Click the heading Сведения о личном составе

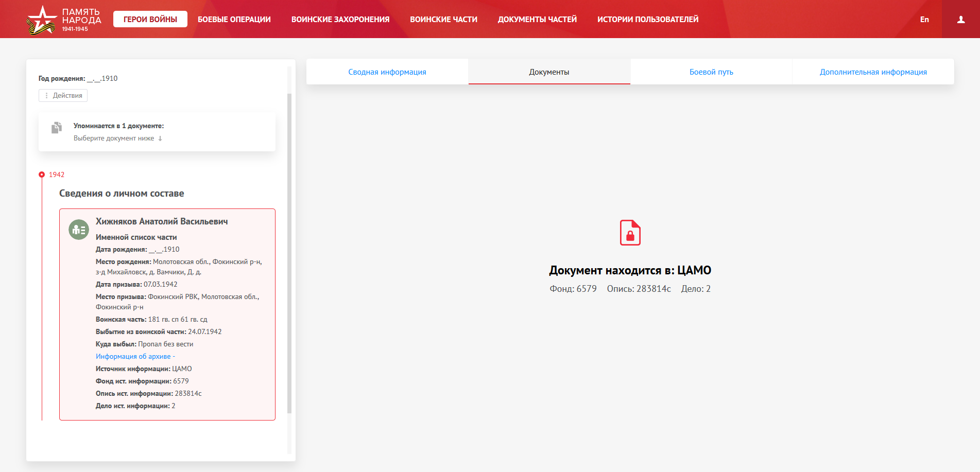(x=122, y=194)
